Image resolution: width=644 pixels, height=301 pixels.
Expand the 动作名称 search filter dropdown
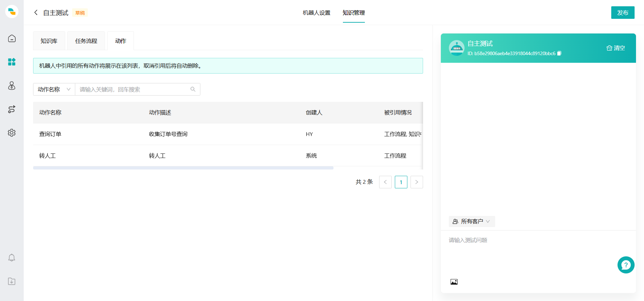pyautogui.click(x=54, y=90)
